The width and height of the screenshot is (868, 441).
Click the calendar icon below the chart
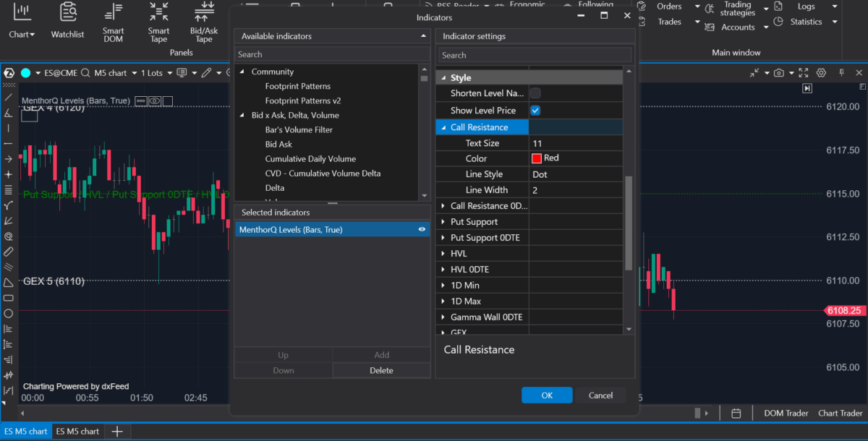click(736, 414)
